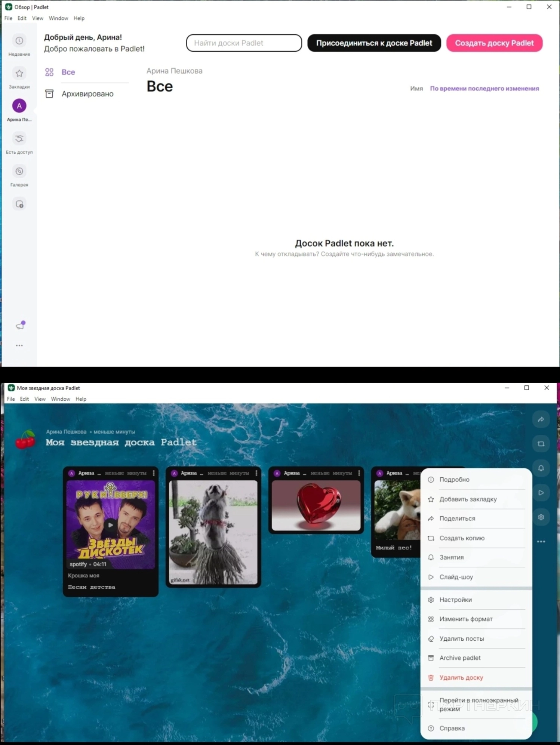Open File menu in Моя звездная доска window
The image size is (560, 745).
[x=11, y=399]
